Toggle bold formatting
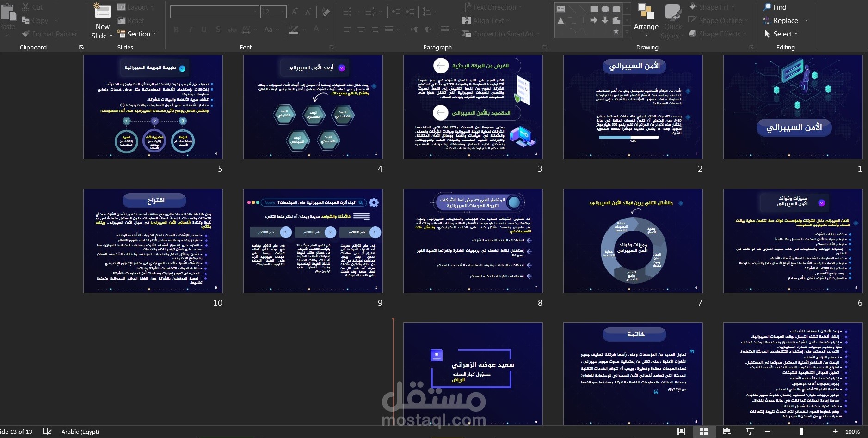 pos(176,30)
